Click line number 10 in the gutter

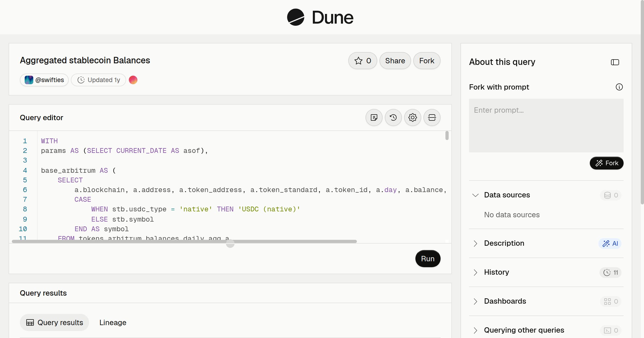pyautogui.click(x=23, y=229)
